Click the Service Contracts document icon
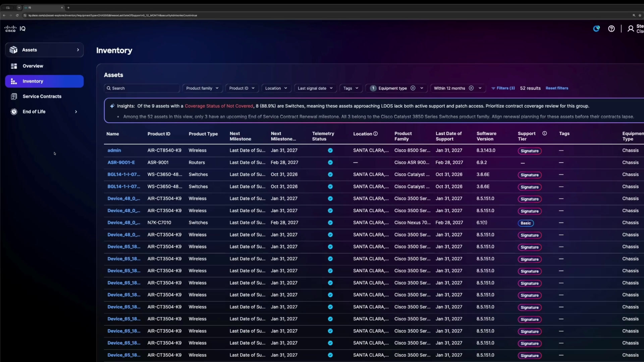This screenshot has height=362, width=644. click(14, 97)
